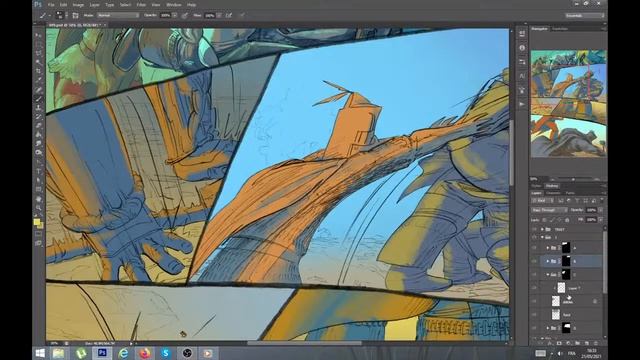Select the Eyedropper tool

(x=39, y=80)
